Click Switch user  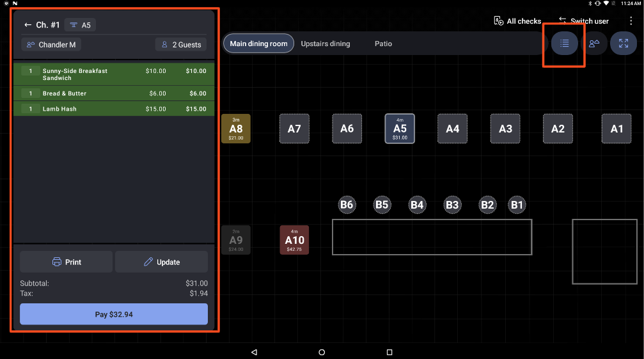(x=583, y=21)
